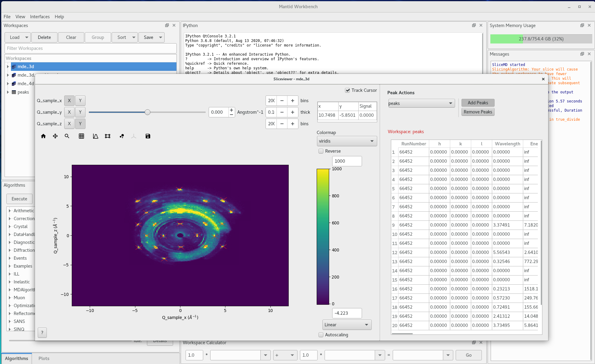
Task: Click the save floppy disk icon
Action: click(148, 136)
